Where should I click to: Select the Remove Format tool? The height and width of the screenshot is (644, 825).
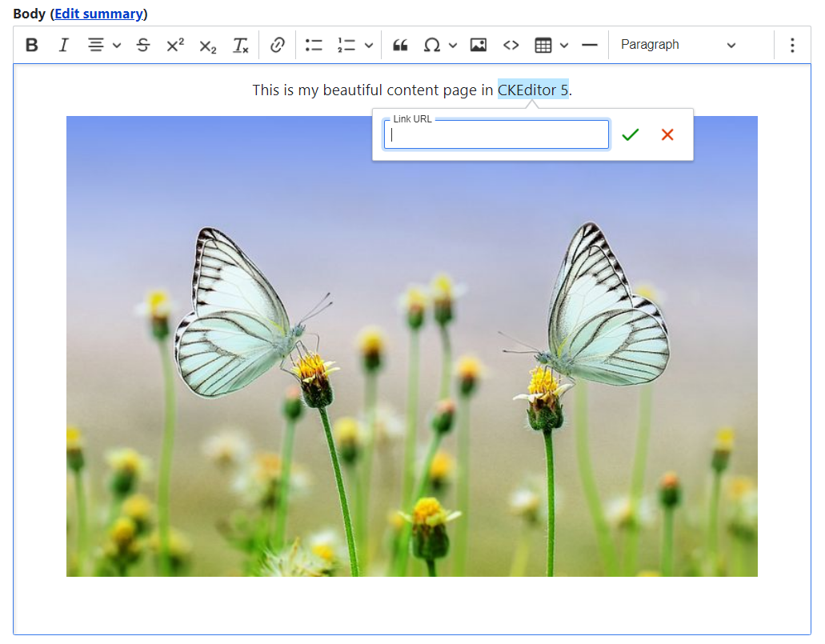coord(241,45)
